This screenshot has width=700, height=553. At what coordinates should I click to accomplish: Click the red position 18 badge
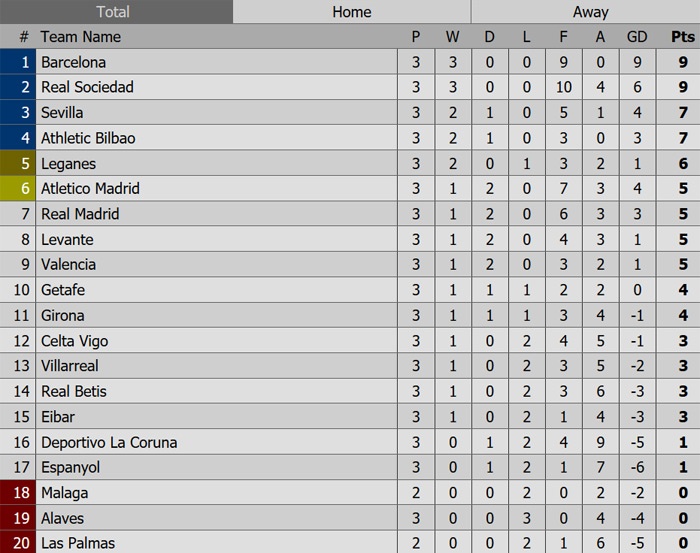click(x=18, y=493)
